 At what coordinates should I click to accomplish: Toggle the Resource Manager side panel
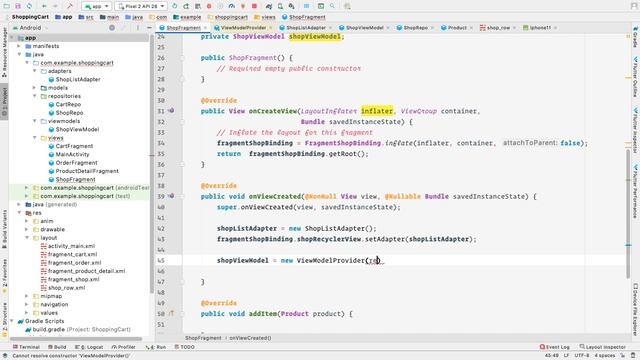pos(4,52)
